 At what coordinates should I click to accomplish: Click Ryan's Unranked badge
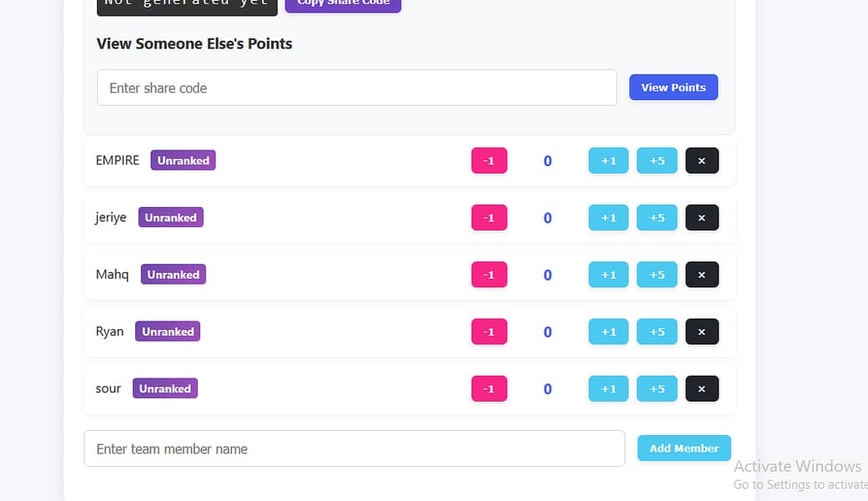[168, 331]
